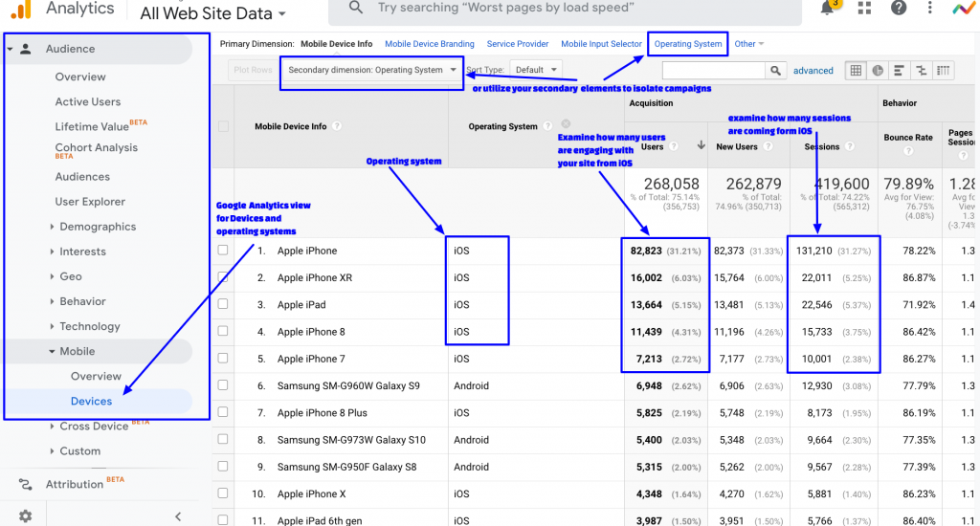980x526 pixels.
Task: Click the Google Analytics logo
Action: pos(21,9)
